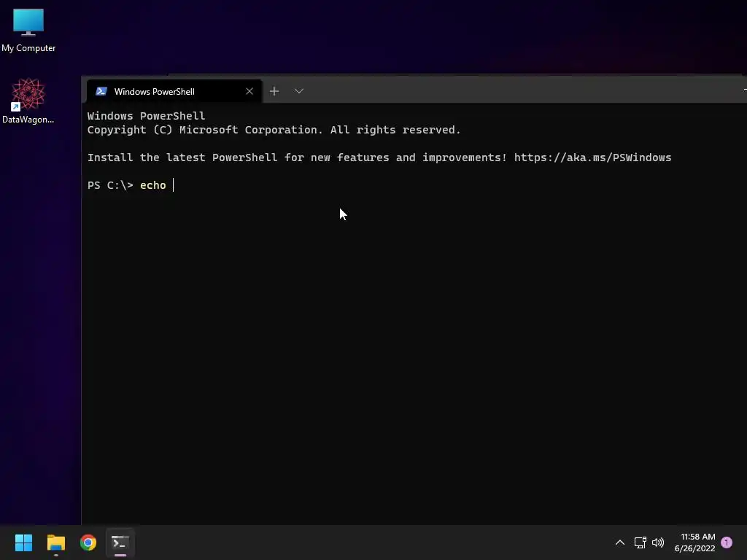The image size is (747, 560).
Task: Open File Explorer from taskbar
Action: (55, 542)
